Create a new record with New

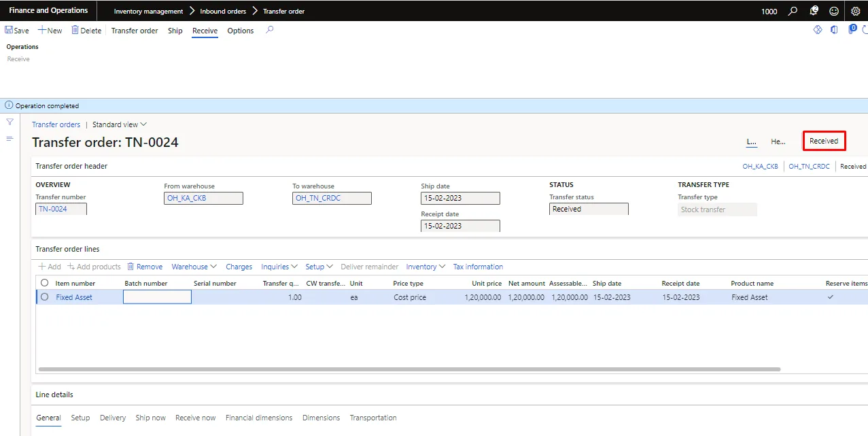50,31
